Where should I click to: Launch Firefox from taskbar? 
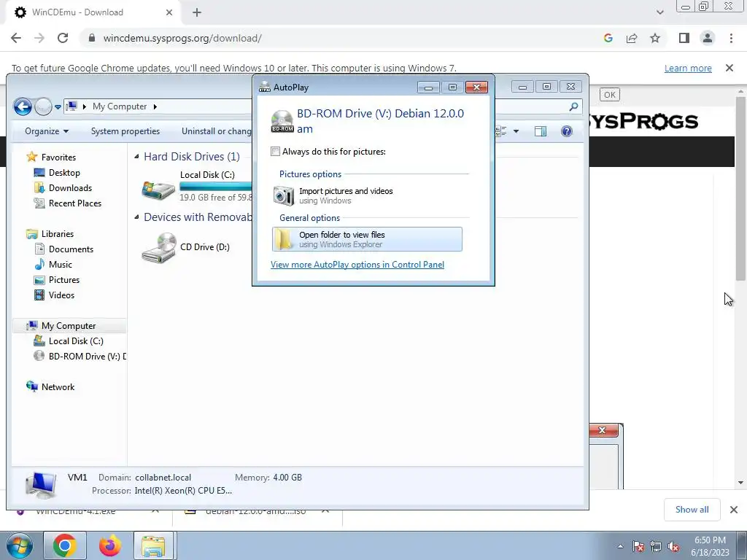click(x=109, y=545)
